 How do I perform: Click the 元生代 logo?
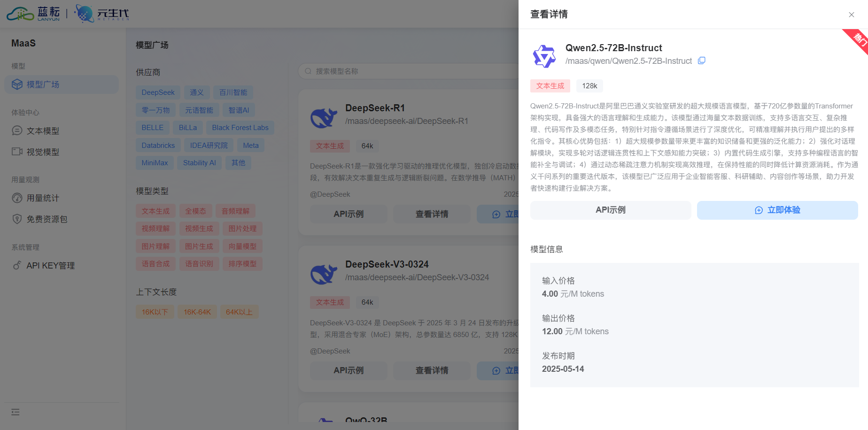click(x=102, y=14)
